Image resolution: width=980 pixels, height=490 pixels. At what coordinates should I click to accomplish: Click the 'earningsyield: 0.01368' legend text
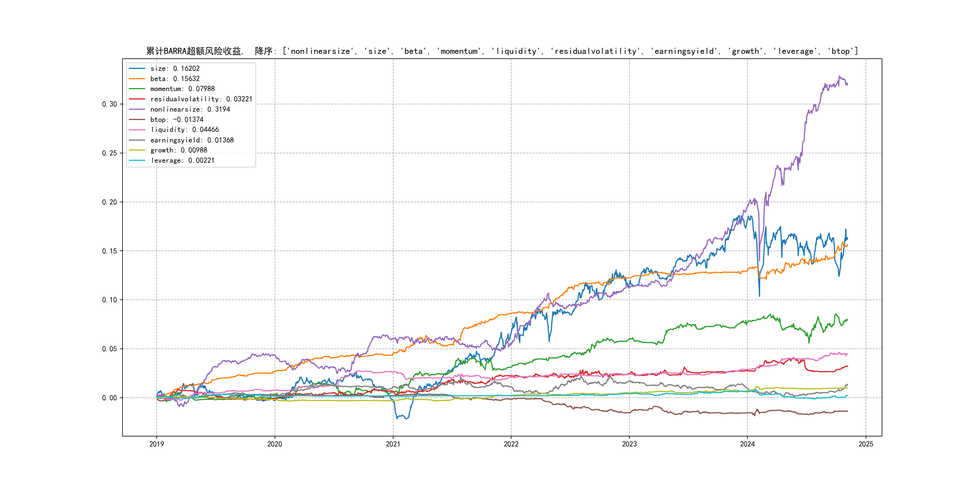coord(192,140)
